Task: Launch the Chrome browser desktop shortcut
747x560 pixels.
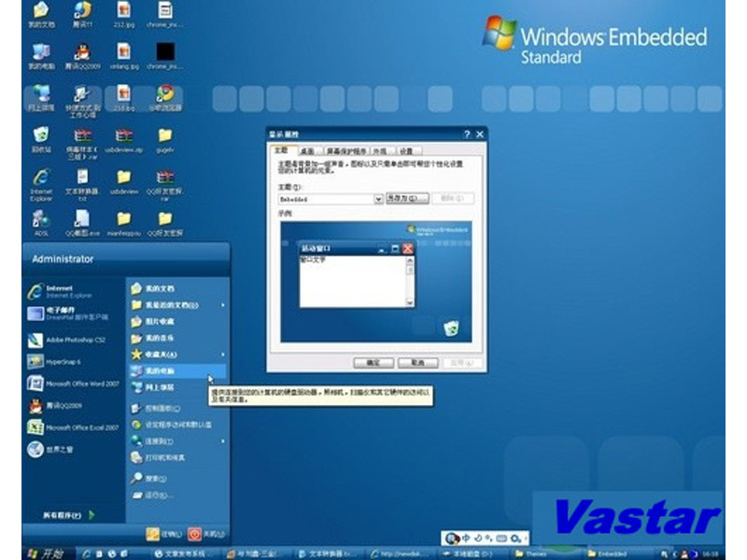Action: [x=165, y=99]
